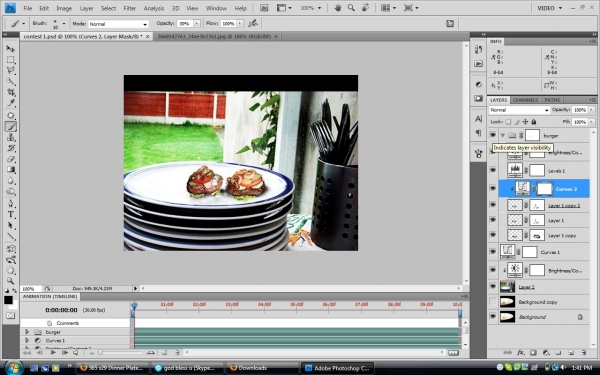Switch to the Channels tab
600x375 pixels.
[525, 100]
